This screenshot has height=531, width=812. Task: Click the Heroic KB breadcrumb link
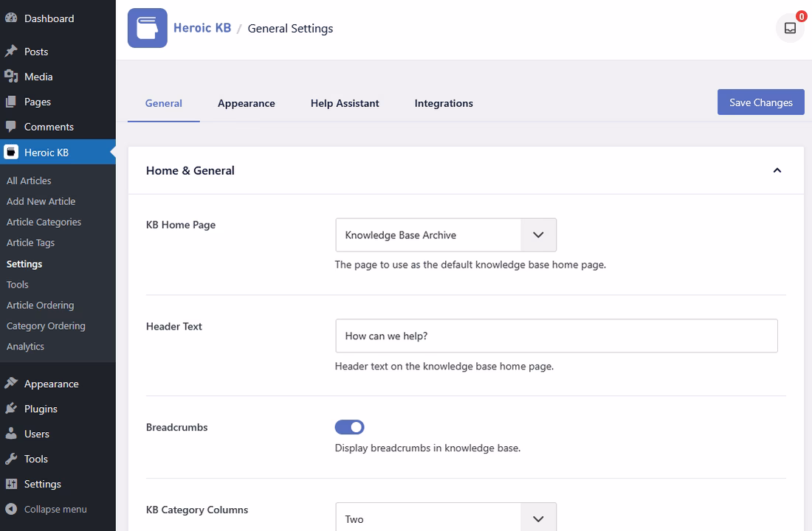202,28
